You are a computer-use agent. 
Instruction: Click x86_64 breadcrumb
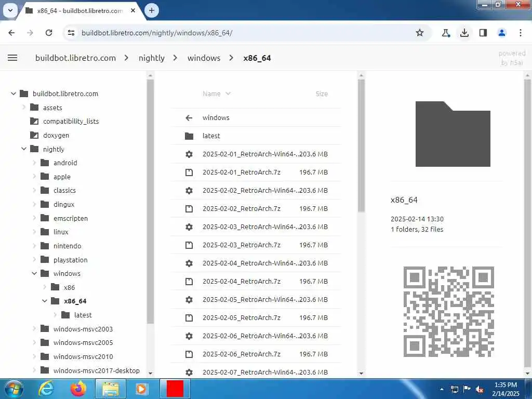pos(257,58)
